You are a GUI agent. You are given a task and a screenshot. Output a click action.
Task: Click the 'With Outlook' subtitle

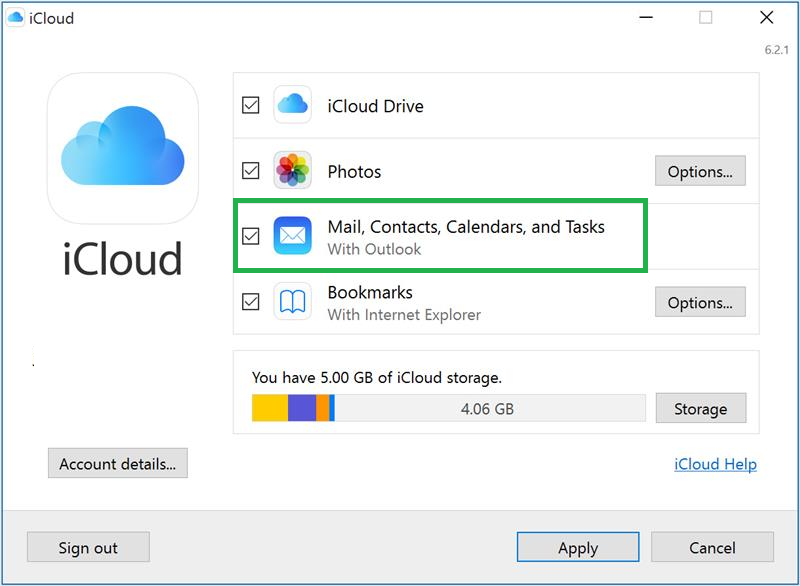(x=374, y=249)
